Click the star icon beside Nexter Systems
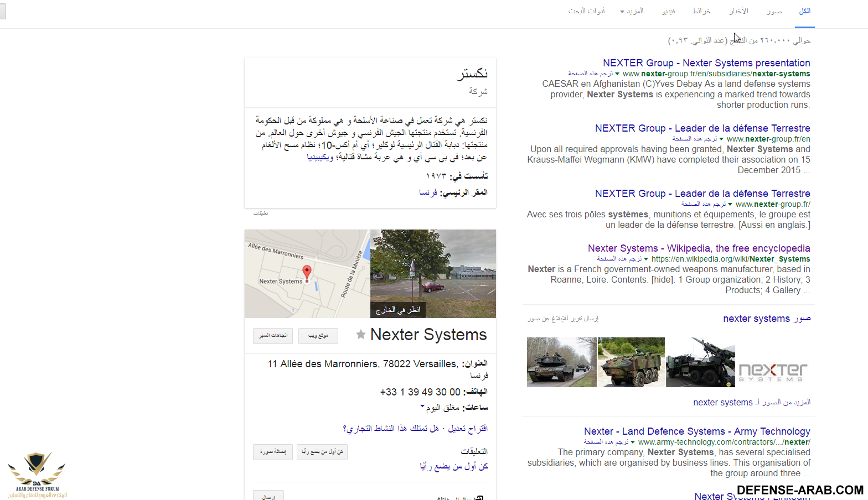The height and width of the screenshot is (500, 868). (360, 335)
